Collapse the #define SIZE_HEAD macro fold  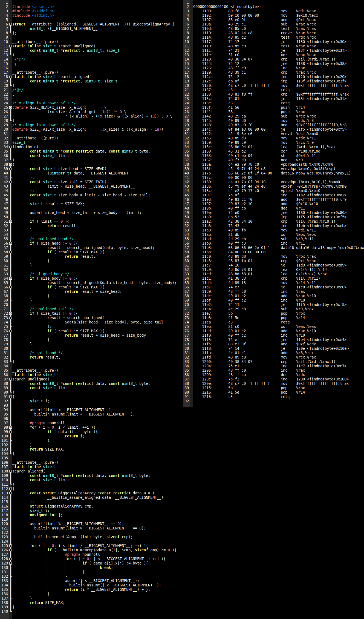tap(10, 108)
